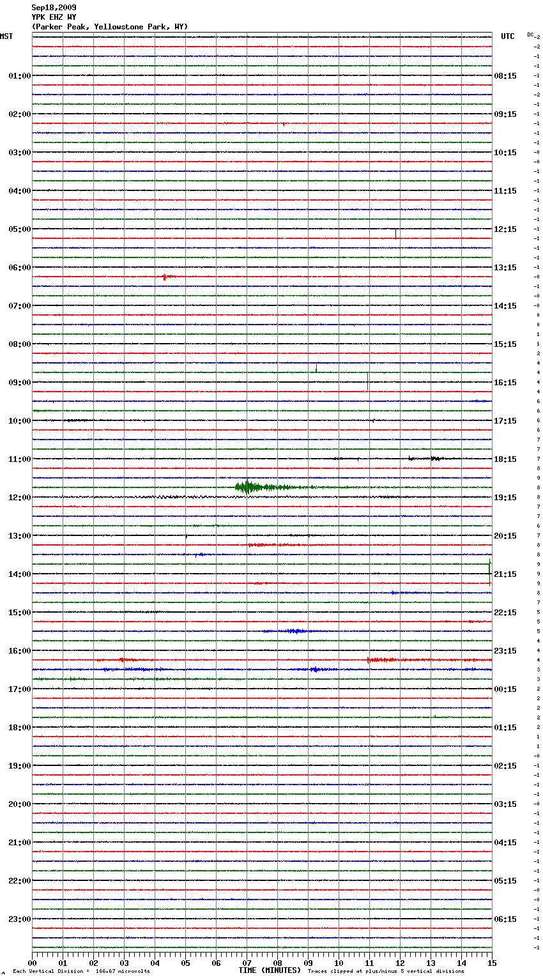The width and height of the screenshot is (543, 980).
Task: Select the 11:00 MST time label
Action: 20,459
